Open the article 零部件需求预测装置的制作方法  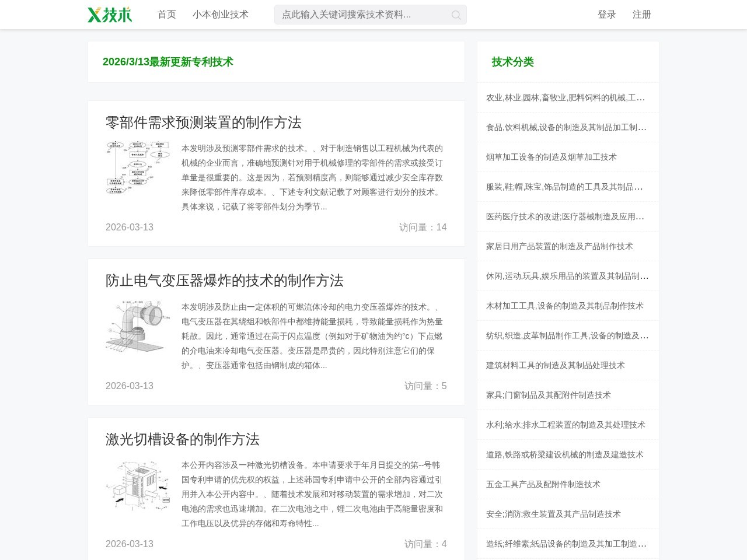[205, 123]
